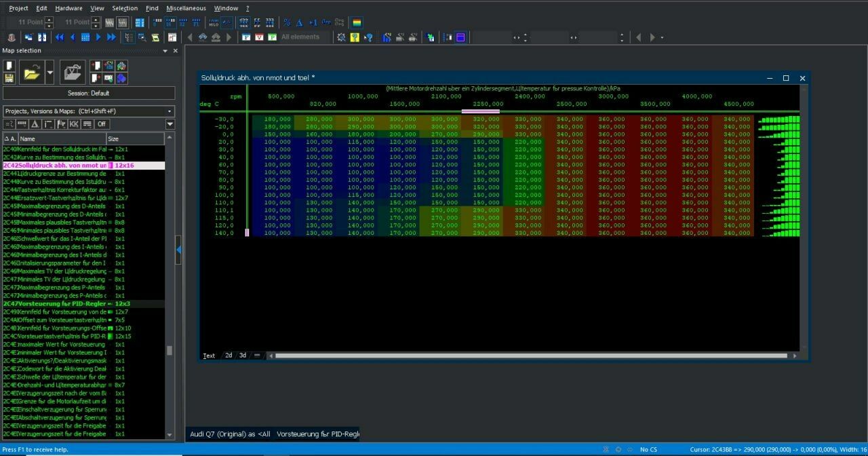Click the percent difference display icon
Viewport: 868px width, 456px height.
tap(287, 22)
